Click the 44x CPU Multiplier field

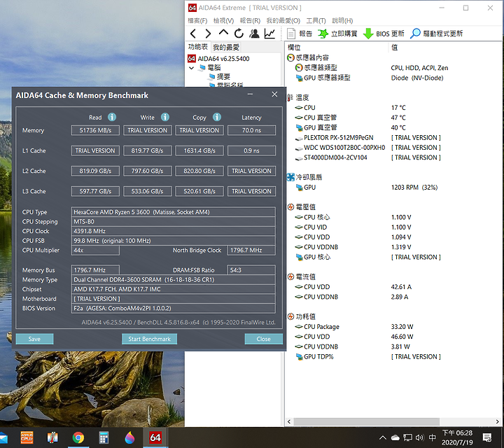tap(95, 250)
